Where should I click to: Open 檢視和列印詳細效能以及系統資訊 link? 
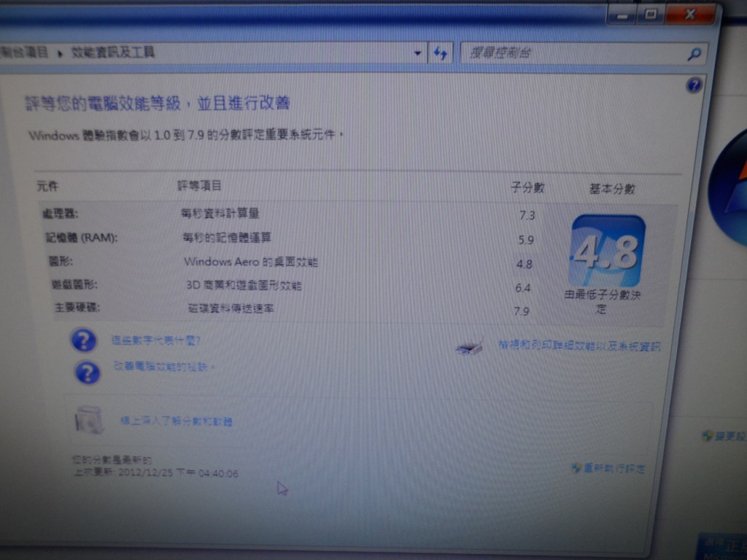click(x=579, y=346)
